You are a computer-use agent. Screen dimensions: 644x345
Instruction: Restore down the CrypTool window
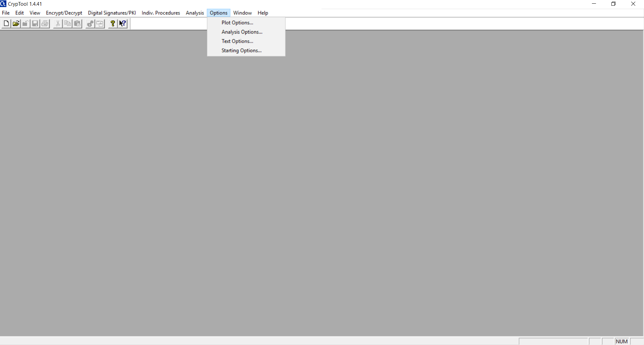point(613,4)
